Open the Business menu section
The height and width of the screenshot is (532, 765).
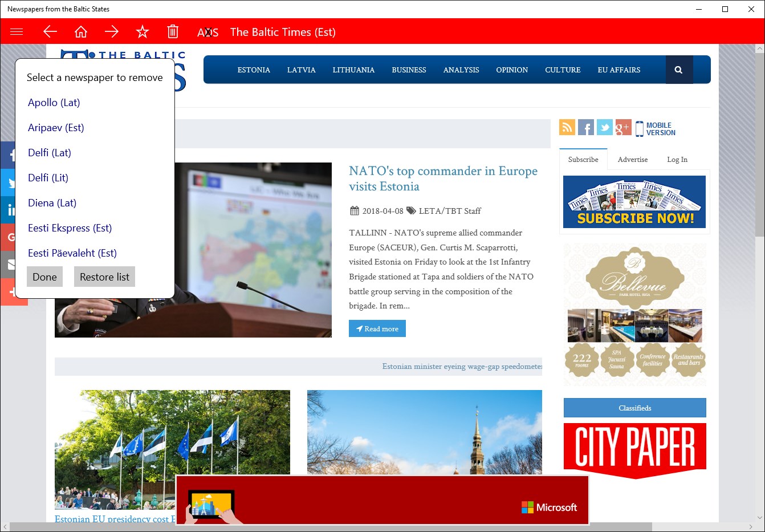coord(409,70)
